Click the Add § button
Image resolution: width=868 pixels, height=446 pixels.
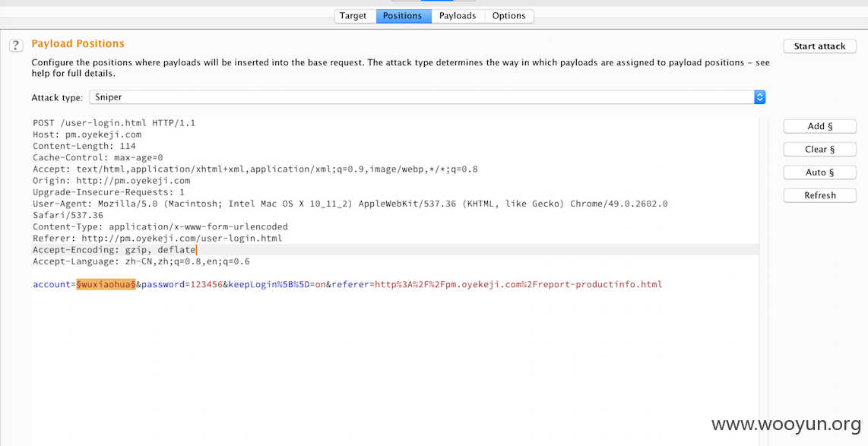point(820,126)
